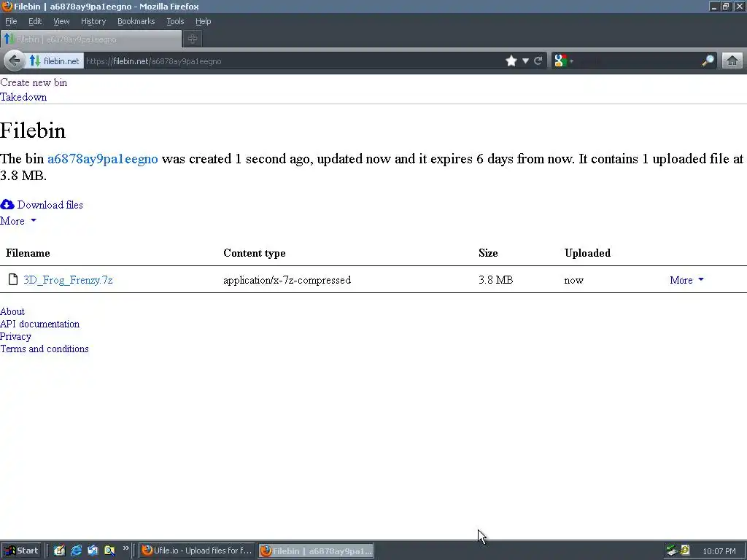Open the 3D_Frog_Frenzy.7z file link
Viewport: 747px width, 560px height.
(x=68, y=280)
